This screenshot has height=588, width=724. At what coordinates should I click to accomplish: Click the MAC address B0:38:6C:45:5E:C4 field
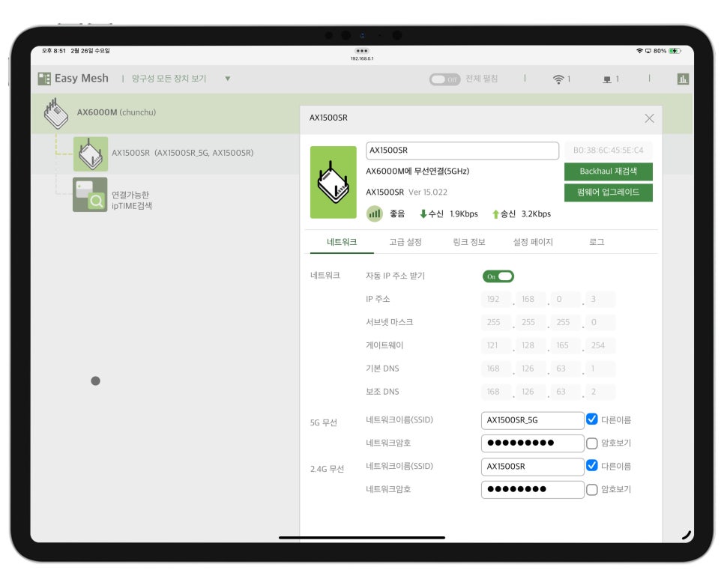(608, 151)
